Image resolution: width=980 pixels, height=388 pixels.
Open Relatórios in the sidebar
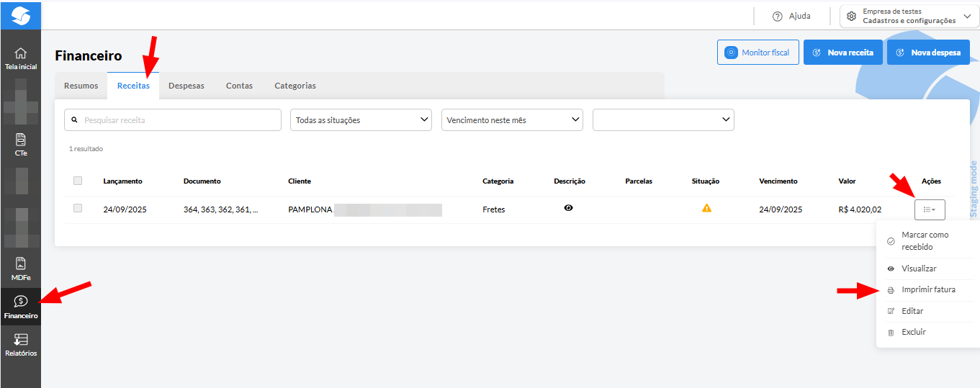tap(21, 344)
